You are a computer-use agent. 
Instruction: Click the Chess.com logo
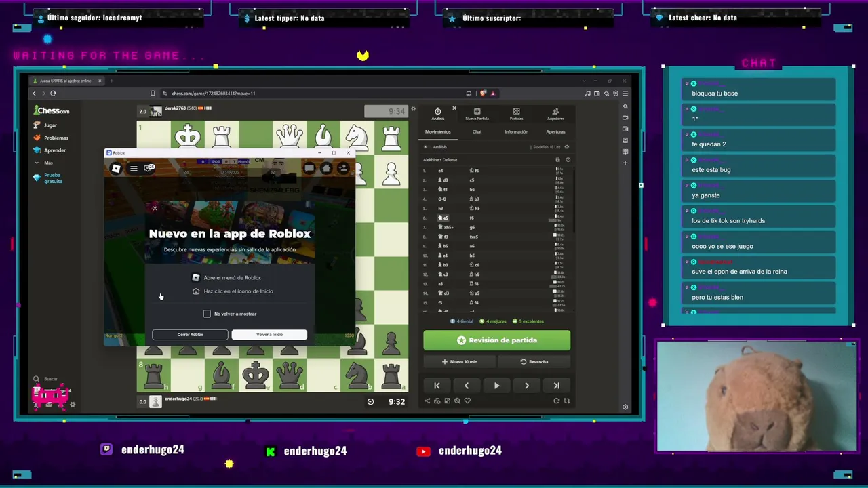tap(52, 110)
